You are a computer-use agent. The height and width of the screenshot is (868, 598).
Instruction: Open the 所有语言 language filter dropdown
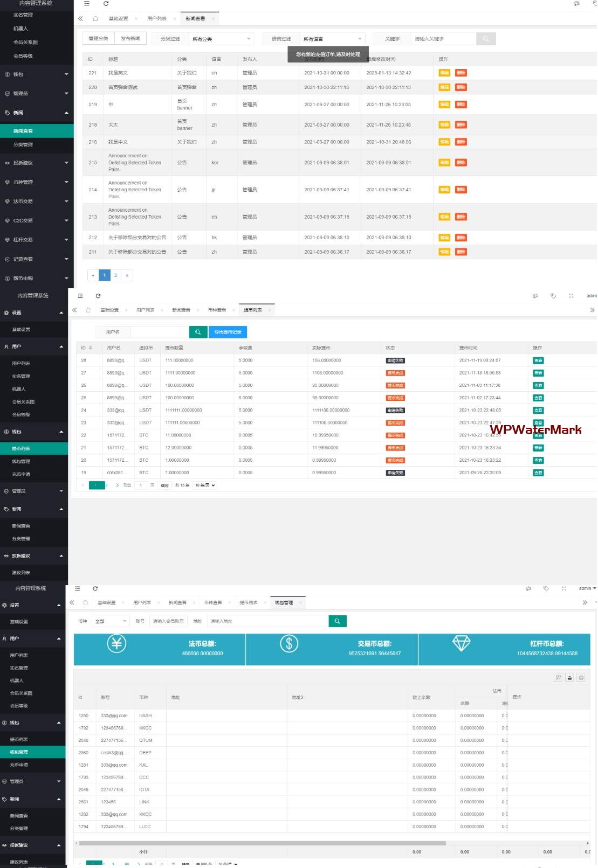332,39
